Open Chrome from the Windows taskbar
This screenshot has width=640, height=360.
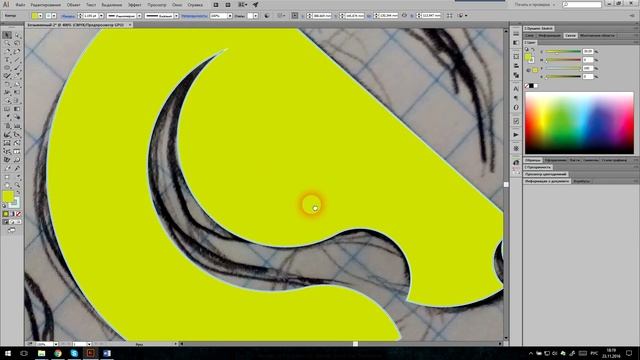(x=58, y=353)
